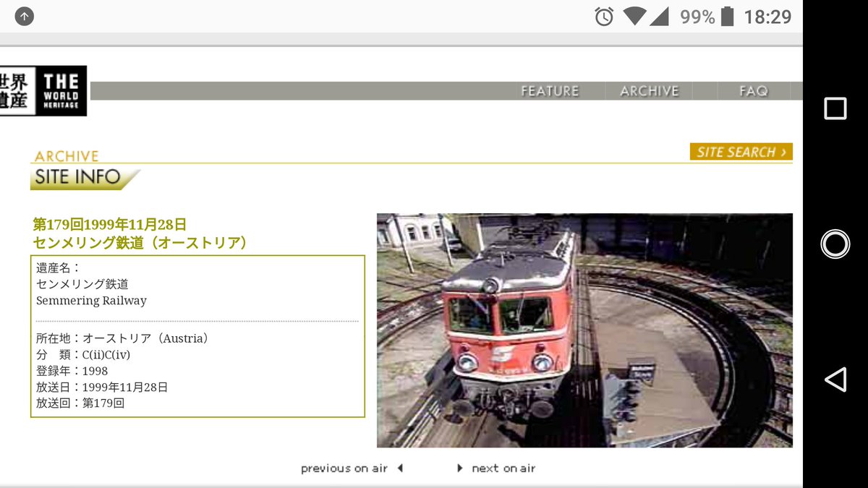868x488 pixels.
Task: Tap the upward arrow notification icon
Action: pyautogui.click(x=25, y=16)
